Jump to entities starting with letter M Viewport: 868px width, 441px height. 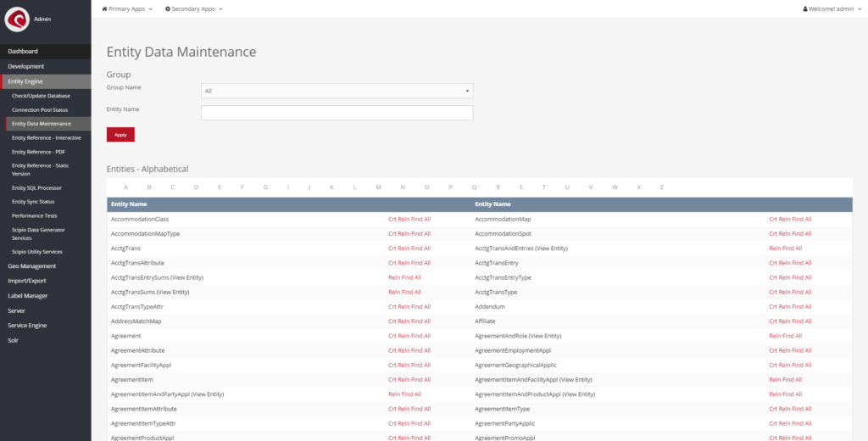[x=378, y=187]
